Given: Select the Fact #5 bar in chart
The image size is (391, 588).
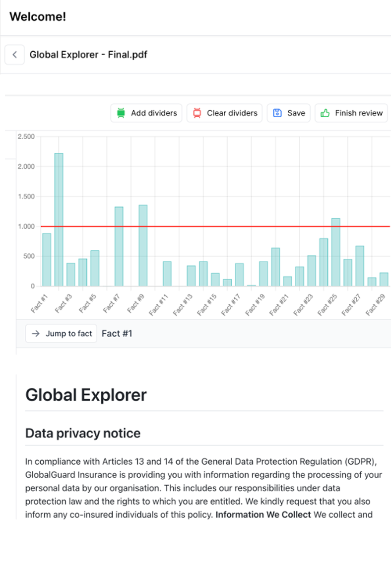Looking at the screenshot, I should coord(95,269).
